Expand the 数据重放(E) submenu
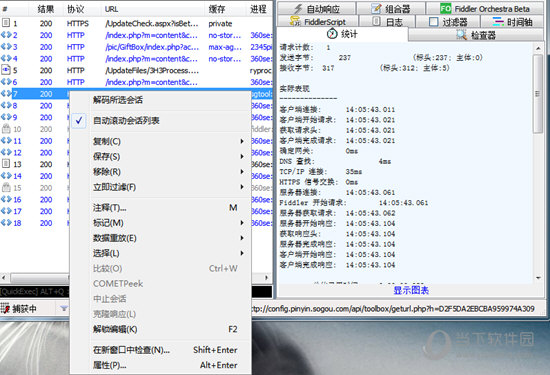 pos(161,238)
